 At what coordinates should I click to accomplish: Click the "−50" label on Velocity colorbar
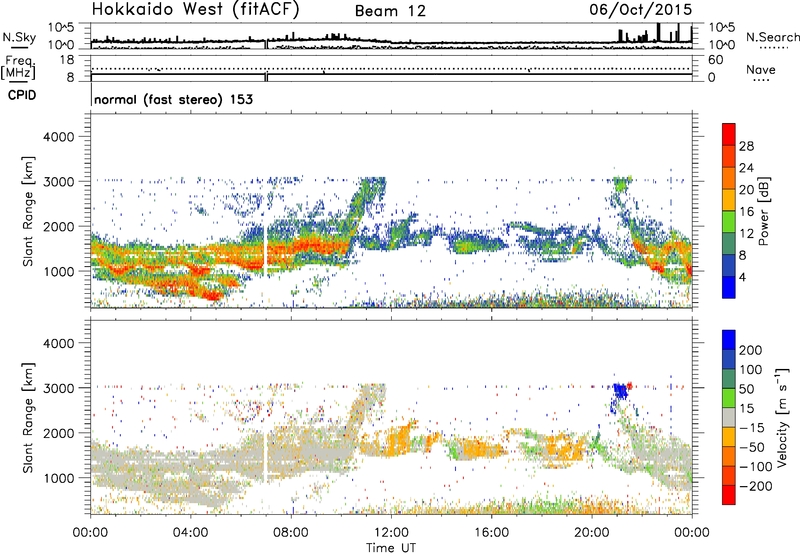coord(752,447)
